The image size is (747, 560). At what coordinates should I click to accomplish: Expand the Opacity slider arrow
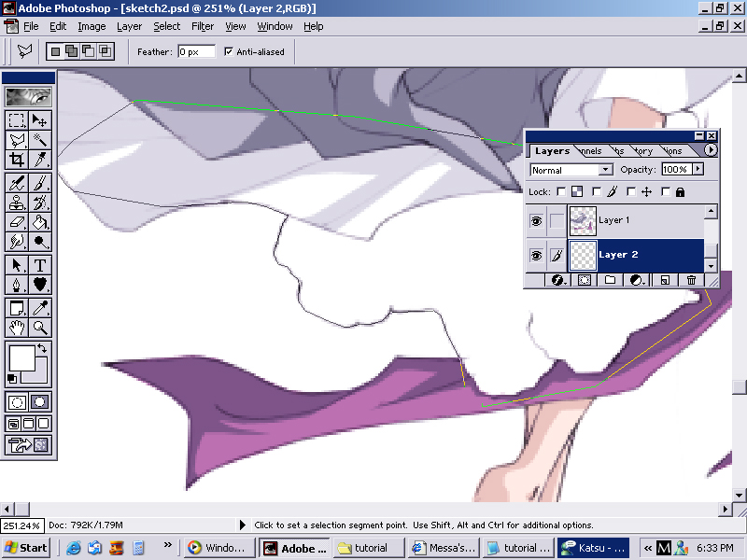698,169
